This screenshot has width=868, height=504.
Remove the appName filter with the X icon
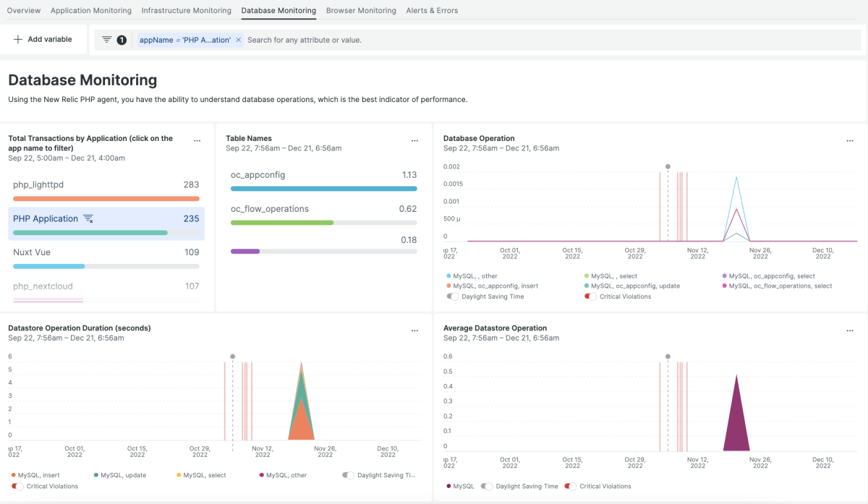coord(238,40)
